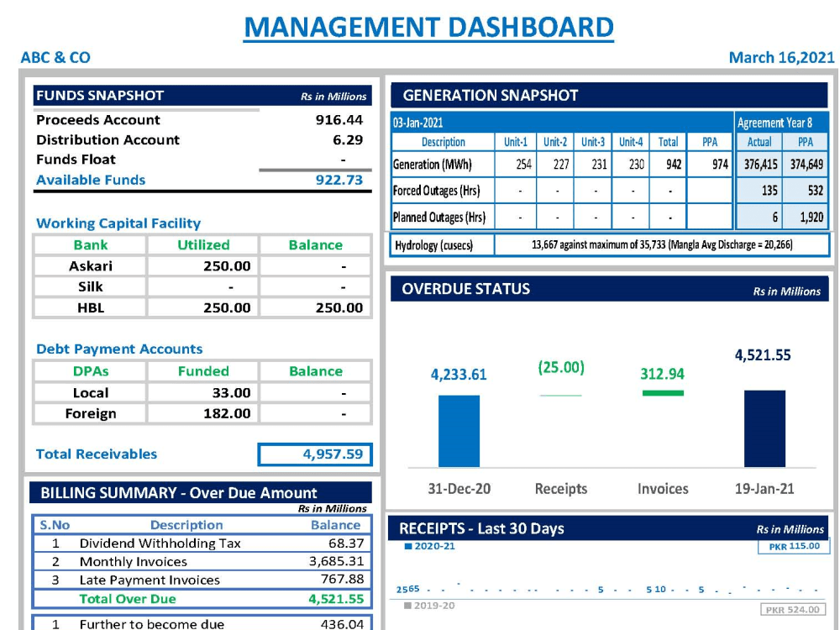This screenshot has height=630, width=840.
Task: Select Actual generation value 376,415
Action: [760, 165]
